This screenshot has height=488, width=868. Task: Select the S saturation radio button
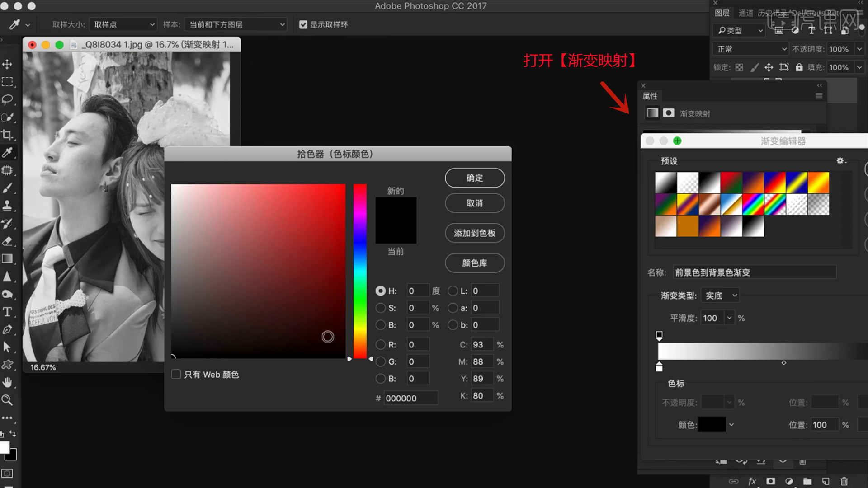click(x=381, y=308)
